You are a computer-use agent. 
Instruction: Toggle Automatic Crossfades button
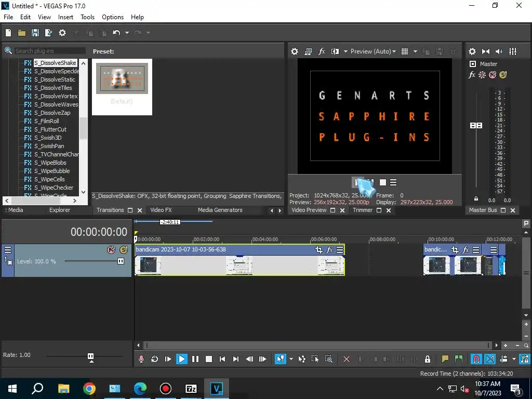pos(490,359)
